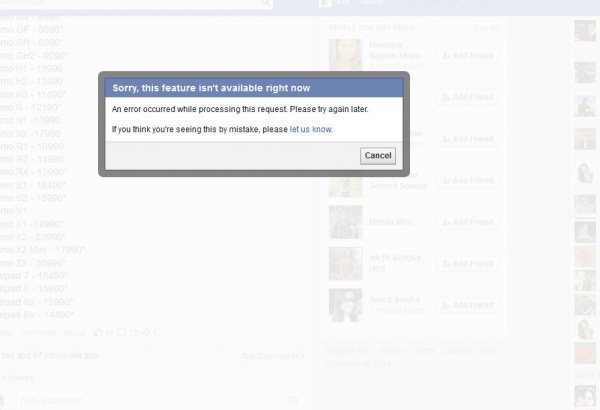Click the Smirti Singha name link

point(395,300)
